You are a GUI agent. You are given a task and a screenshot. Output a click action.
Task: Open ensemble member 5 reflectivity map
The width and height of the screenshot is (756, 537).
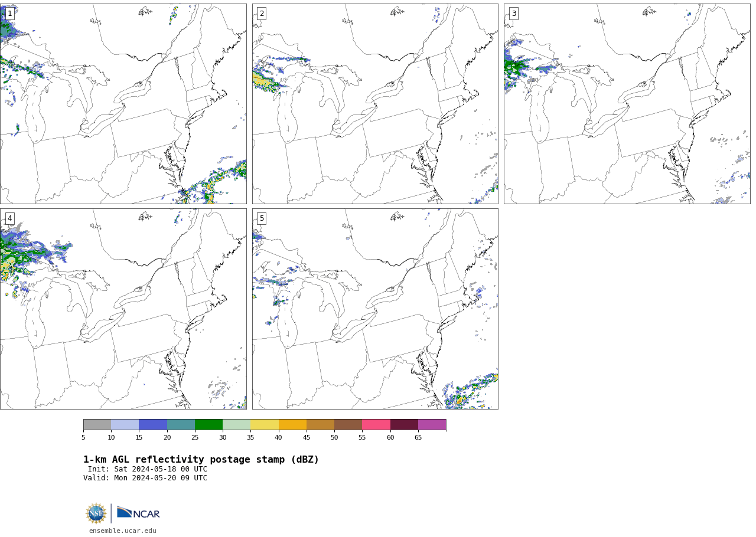[x=375, y=309]
